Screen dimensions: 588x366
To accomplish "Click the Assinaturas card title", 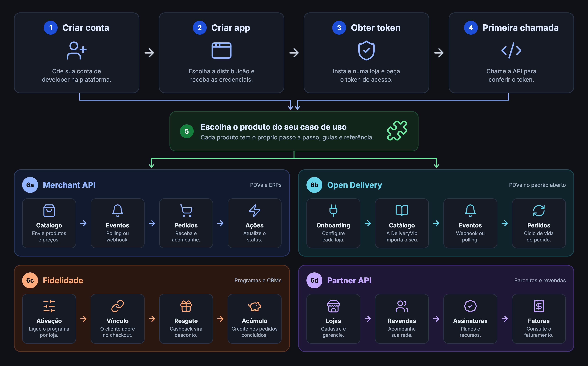I will (x=470, y=321).
